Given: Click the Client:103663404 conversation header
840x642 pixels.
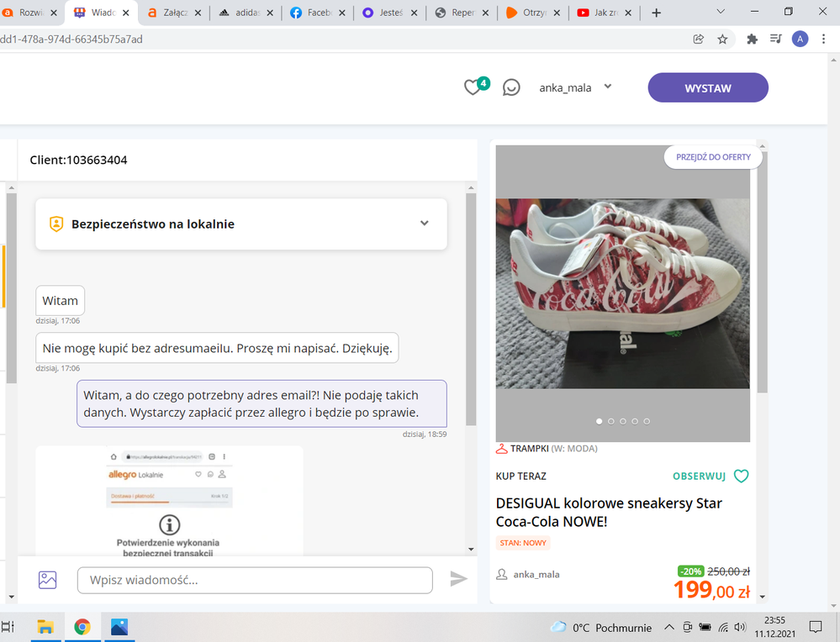Looking at the screenshot, I should pyautogui.click(x=79, y=160).
